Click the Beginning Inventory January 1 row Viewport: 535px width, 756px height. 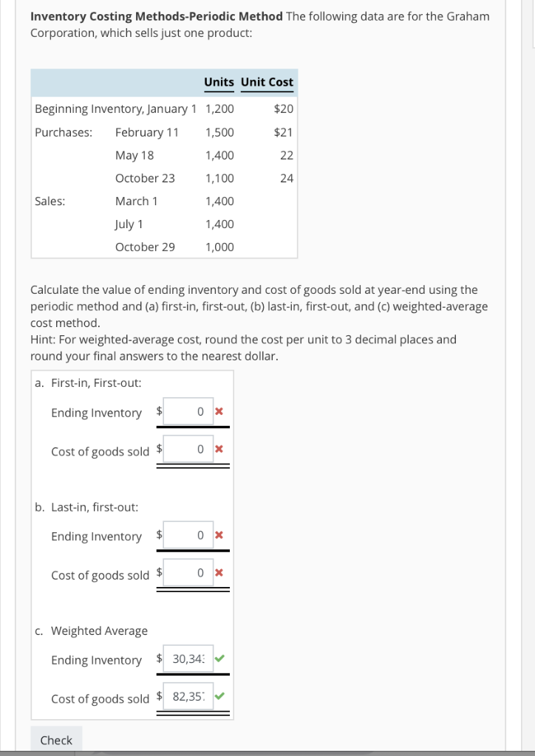pos(115,109)
